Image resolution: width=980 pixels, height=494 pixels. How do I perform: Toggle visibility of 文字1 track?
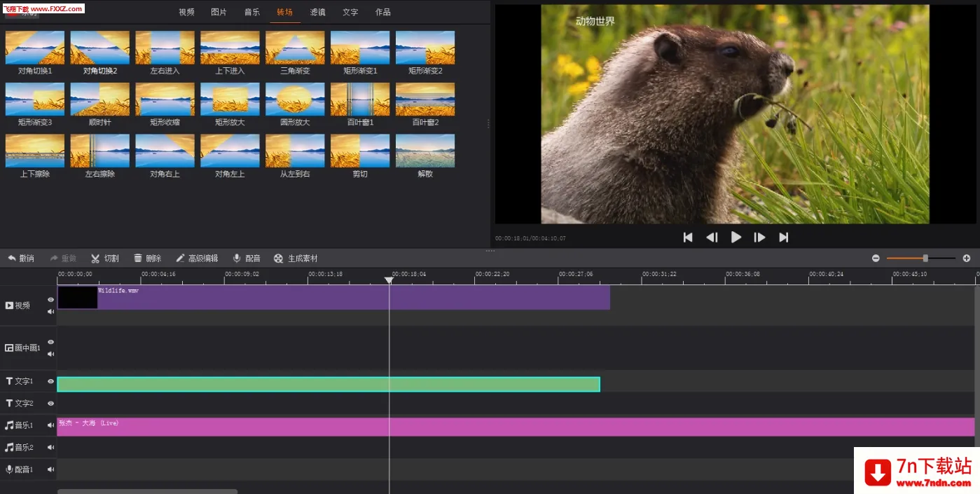pyautogui.click(x=50, y=382)
